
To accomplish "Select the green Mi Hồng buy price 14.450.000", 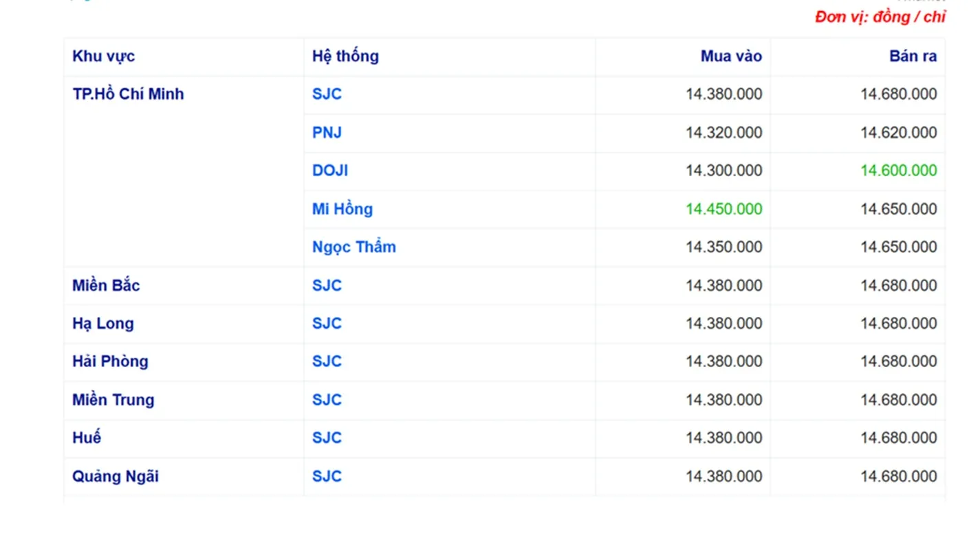I will [x=723, y=209].
